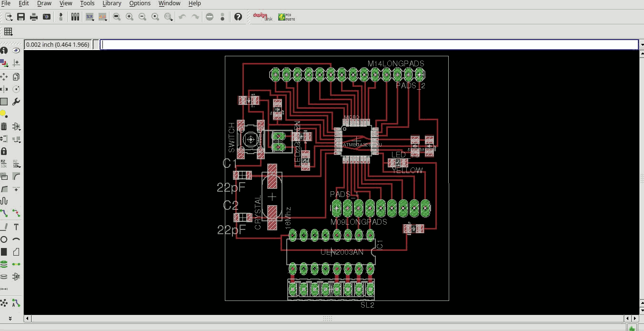The height and width of the screenshot is (331, 644).
Task: Pick the Circle drawing tool
Action: pyautogui.click(x=4, y=239)
